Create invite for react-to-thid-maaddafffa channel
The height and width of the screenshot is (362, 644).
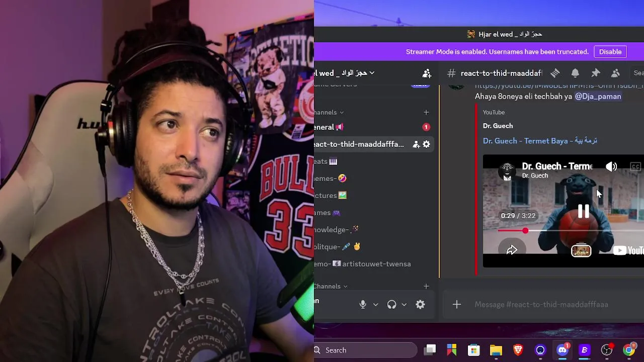[416, 144]
